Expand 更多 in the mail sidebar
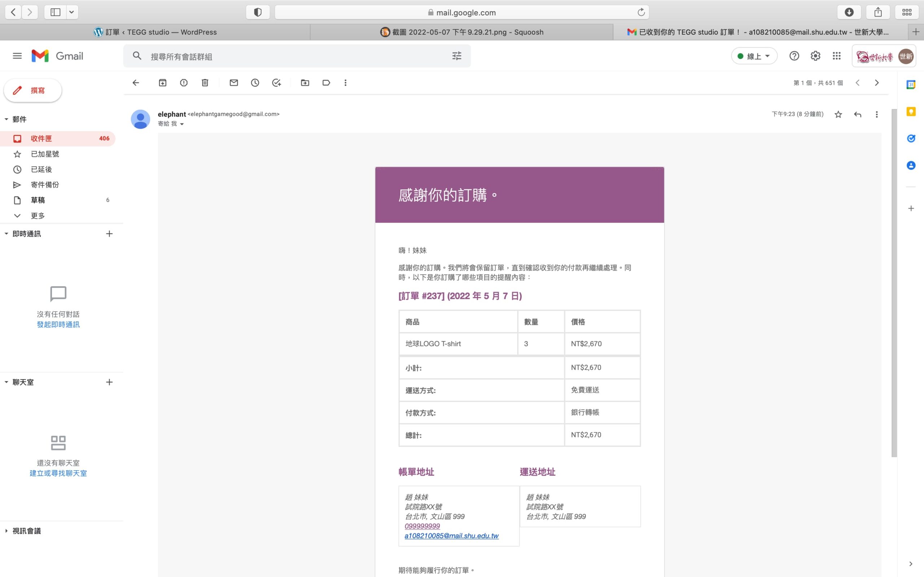The height and width of the screenshot is (577, 924). point(38,216)
